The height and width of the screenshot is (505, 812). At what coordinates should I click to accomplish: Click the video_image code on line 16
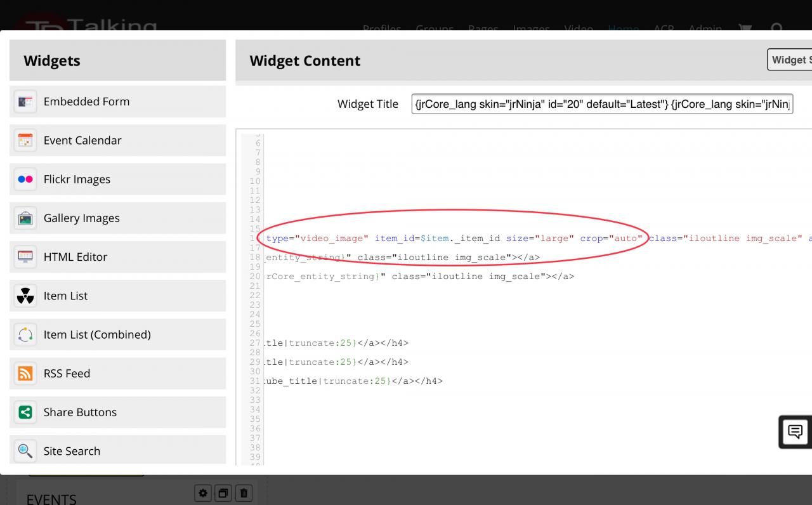[331, 238]
